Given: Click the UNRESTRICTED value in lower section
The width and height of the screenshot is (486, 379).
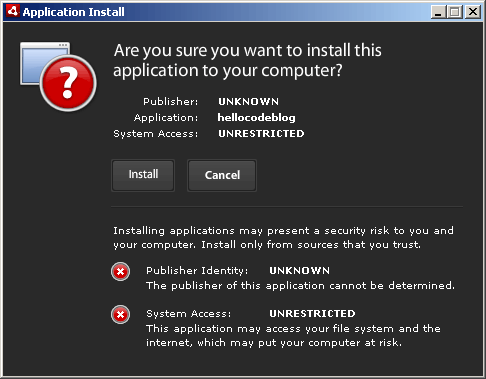Looking at the screenshot, I should pyautogui.click(x=312, y=314).
